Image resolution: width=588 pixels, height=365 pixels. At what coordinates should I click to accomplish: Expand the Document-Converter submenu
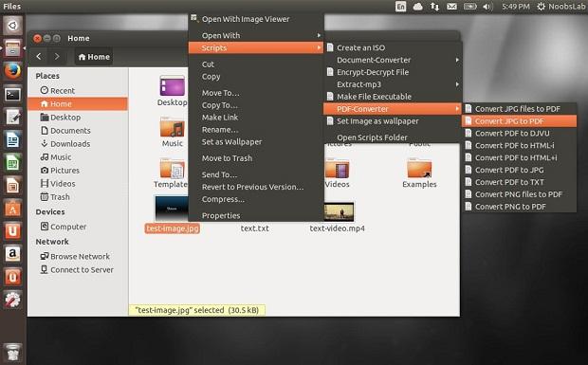(x=393, y=60)
